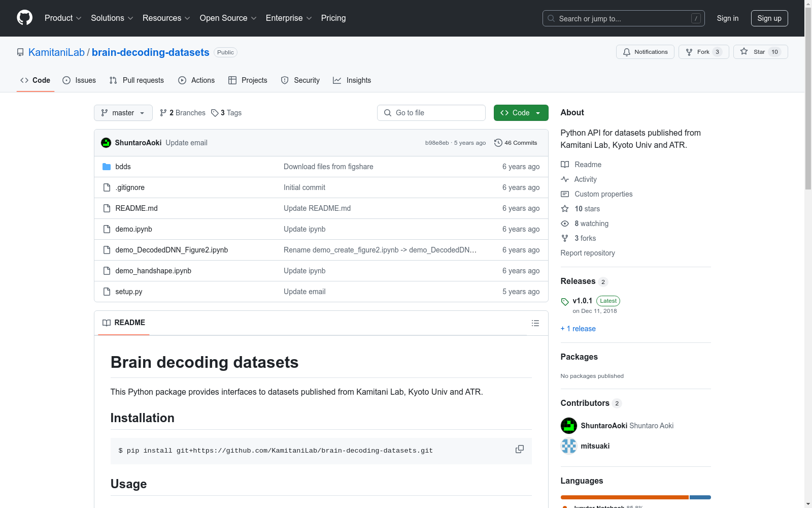Click the bell icon in Notifications
Viewport: 812px width, 508px height.
point(627,52)
